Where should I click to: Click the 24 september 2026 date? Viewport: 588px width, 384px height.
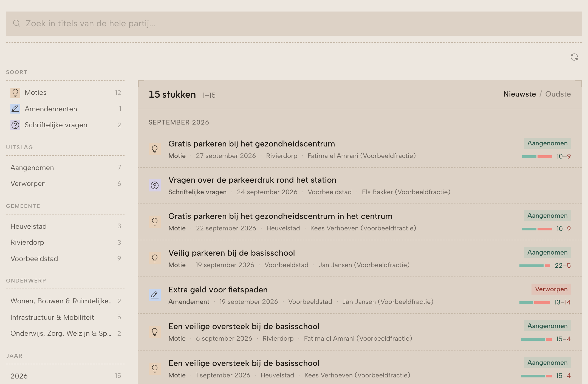(x=267, y=192)
